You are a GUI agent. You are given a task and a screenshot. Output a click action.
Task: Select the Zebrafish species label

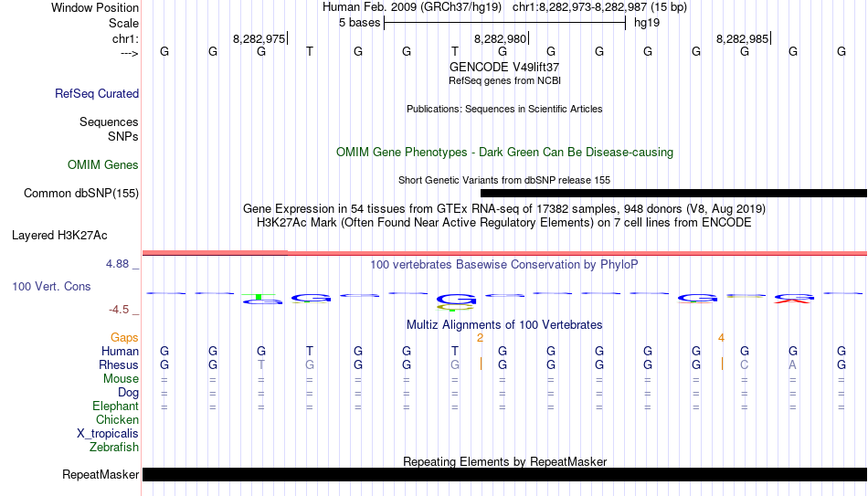pos(114,448)
